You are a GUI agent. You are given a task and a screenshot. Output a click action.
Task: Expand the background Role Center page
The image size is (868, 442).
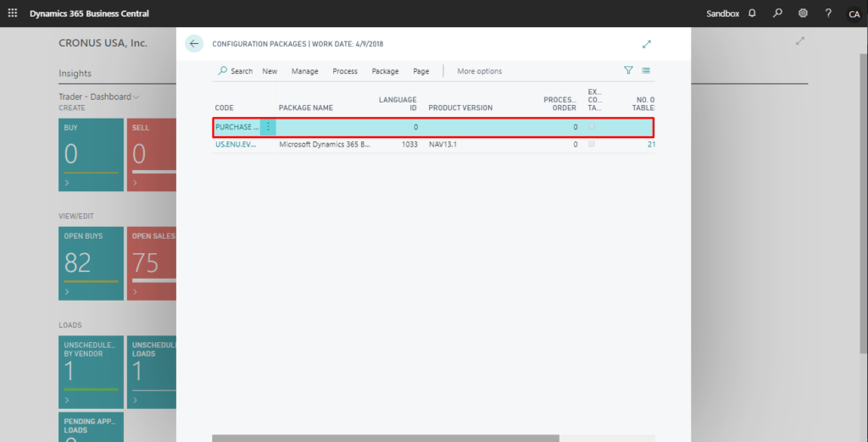pyautogui.click(x=800, y=41)
